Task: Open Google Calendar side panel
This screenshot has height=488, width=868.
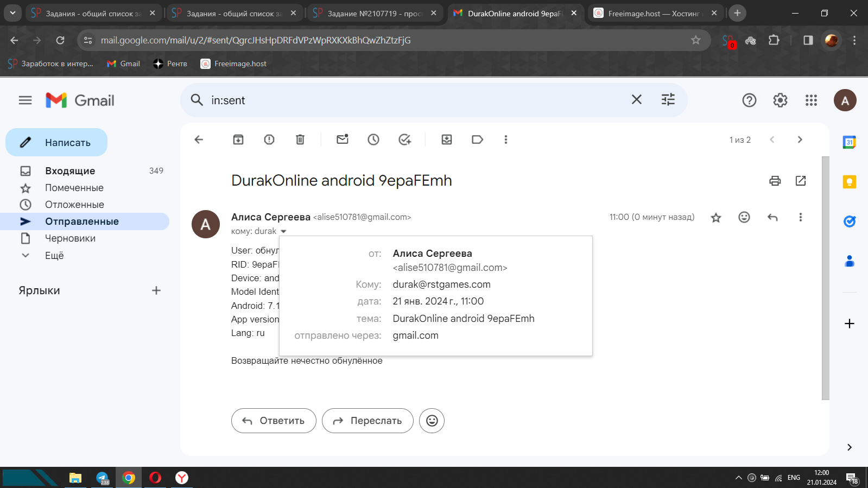Action: click(x=850, y=142)
